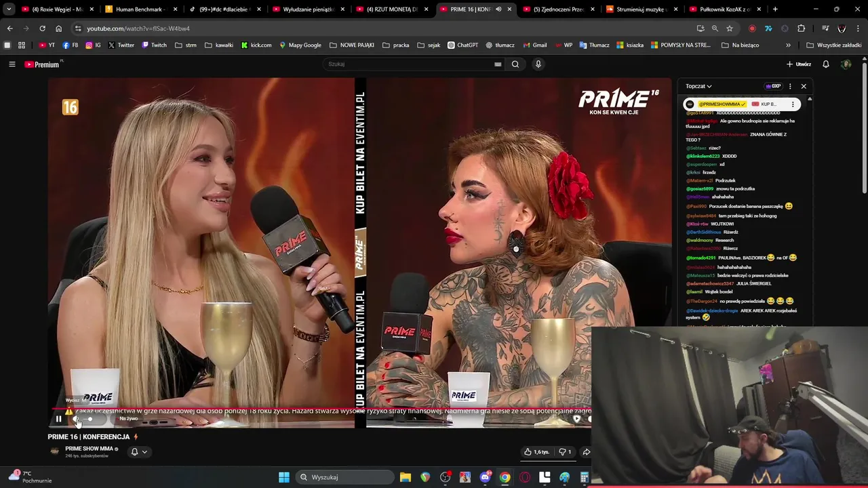Viewport: 868px width, 488px height.
Task: Open the live chat three-dot options menu
Action: click(x=790, y=86)
